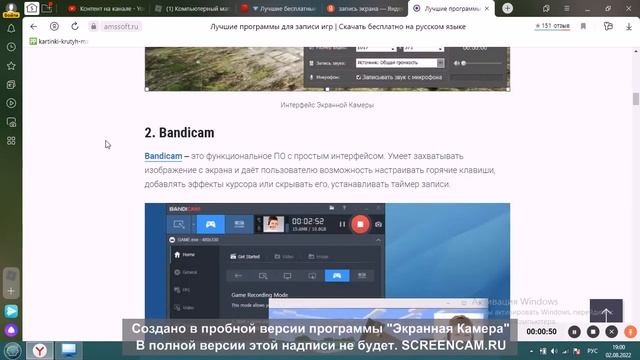
Task: Switch to the Лучшие бесплатные tab
Action: point(280,9)
